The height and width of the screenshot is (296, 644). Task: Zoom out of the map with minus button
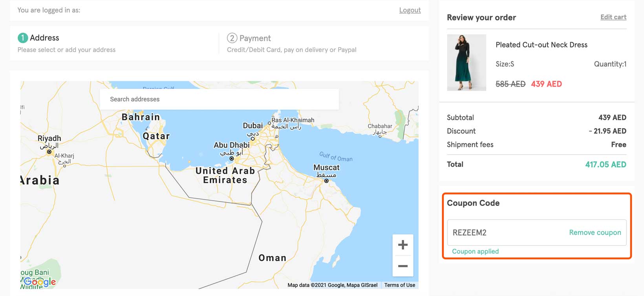402,266
